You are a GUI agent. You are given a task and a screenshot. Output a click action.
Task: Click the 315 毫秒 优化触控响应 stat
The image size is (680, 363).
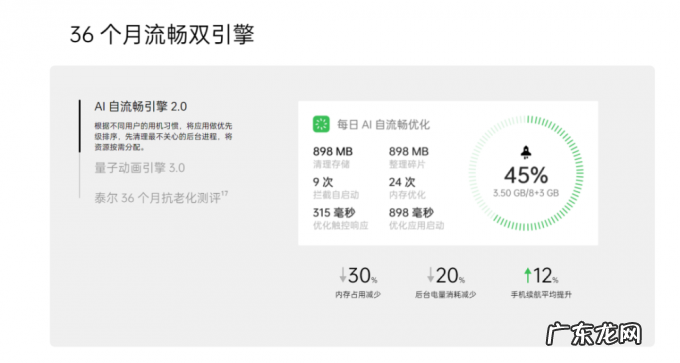(x=340, y=219)
